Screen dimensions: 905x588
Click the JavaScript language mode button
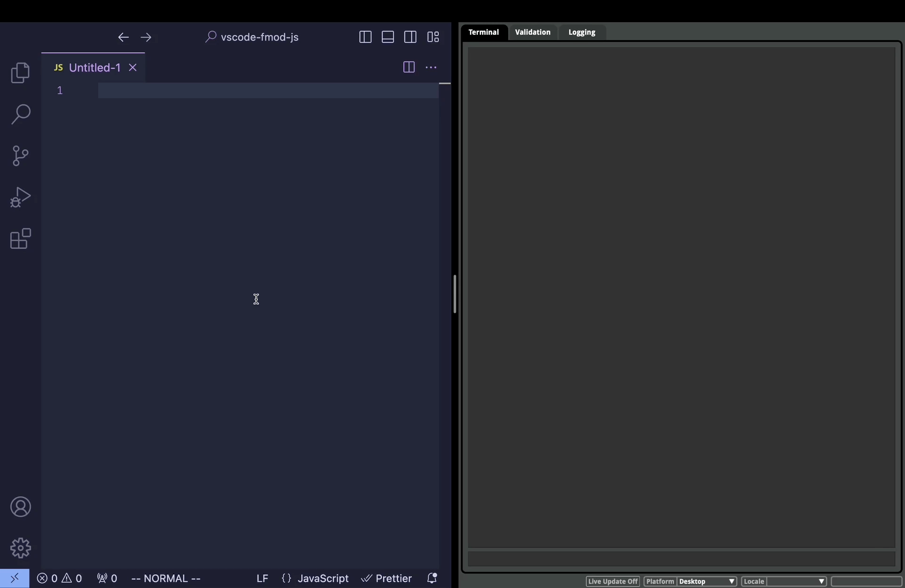(323, 578)
